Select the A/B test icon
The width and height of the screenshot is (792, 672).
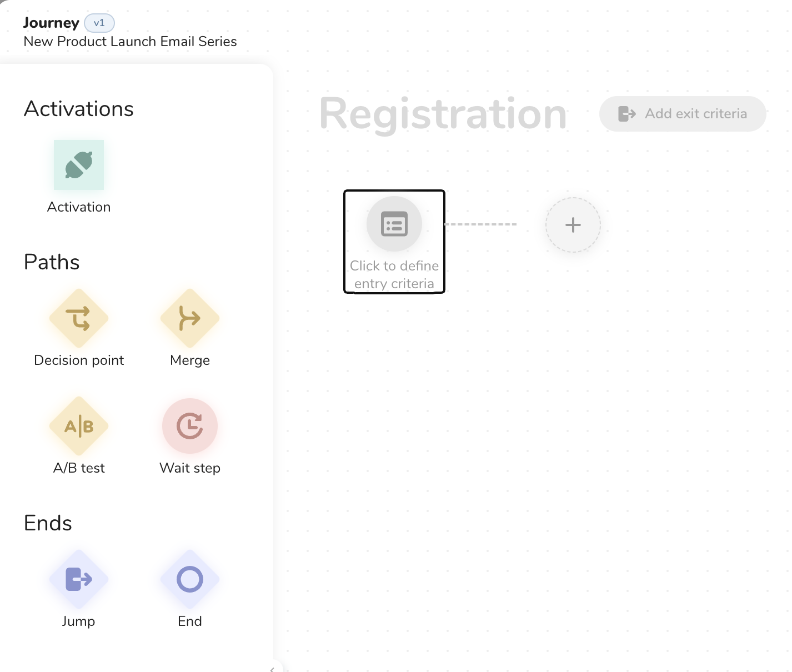pos(79,426)
